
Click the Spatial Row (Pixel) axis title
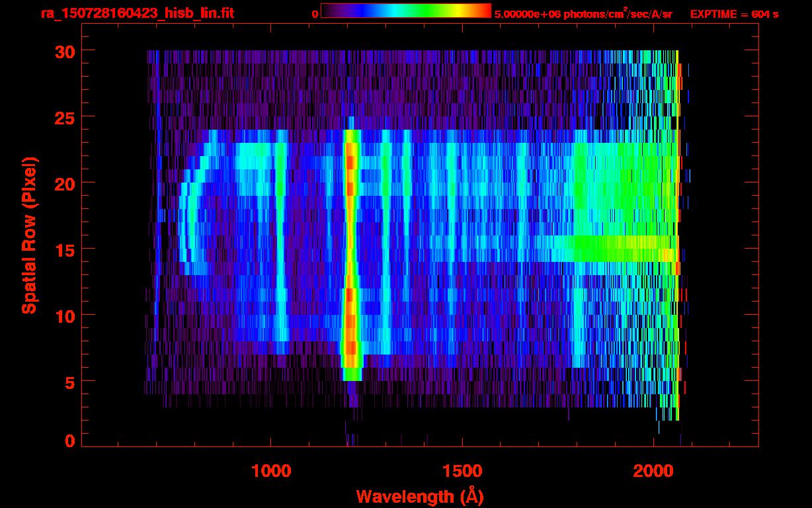click(29, 235)
